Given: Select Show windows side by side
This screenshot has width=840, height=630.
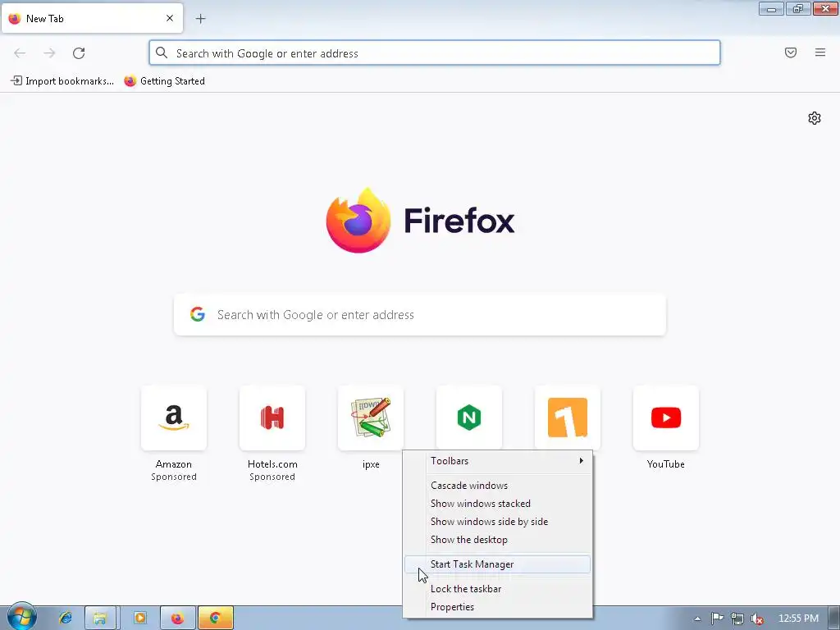Looking at the screenshot, I should pos(498,522).
